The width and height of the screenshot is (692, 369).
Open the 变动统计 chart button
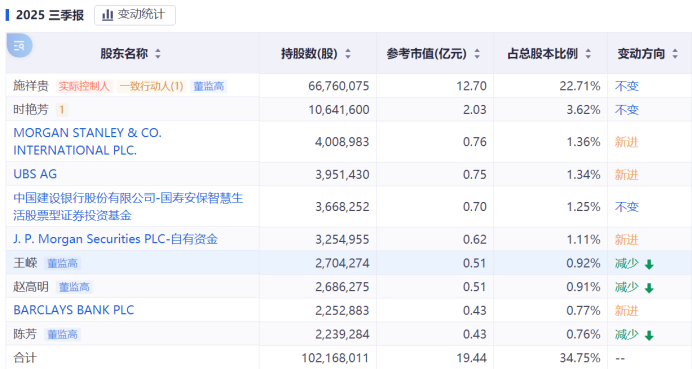pyautogui.click(x=135, y=15)
